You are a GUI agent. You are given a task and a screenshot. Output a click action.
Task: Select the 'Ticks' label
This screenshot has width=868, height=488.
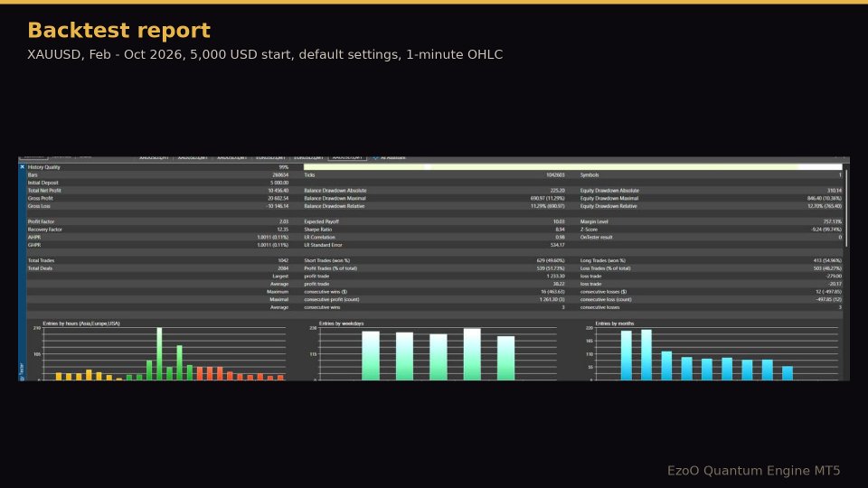pos(309,174)
